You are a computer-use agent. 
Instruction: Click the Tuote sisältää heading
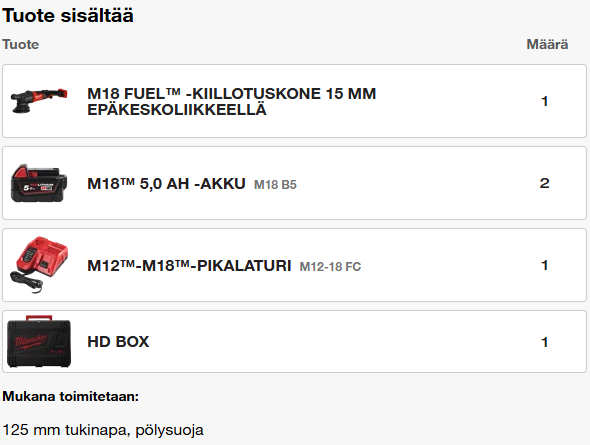(x=68, y=16)
